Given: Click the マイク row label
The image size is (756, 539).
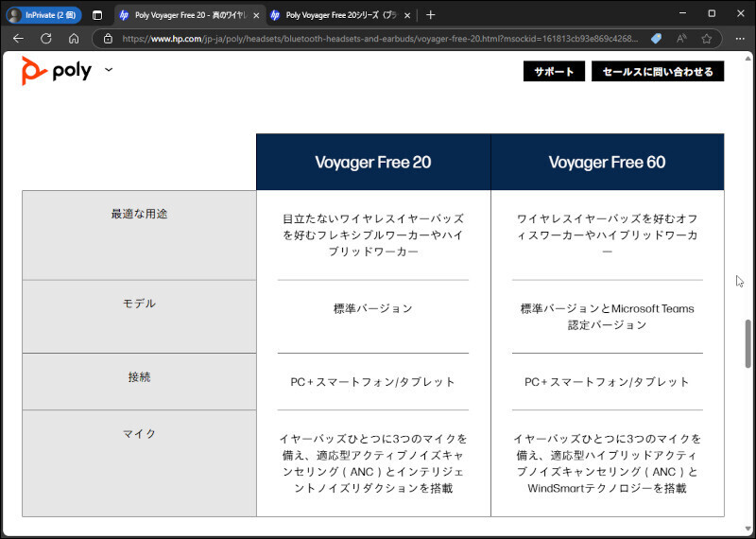Looking at the screenshot, I should (x=139, y=434).
